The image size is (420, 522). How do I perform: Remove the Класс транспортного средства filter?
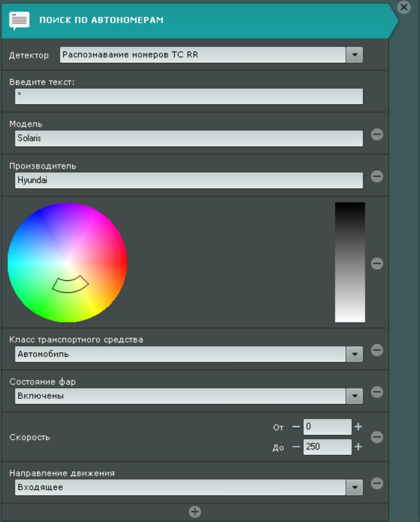[377, 351]
